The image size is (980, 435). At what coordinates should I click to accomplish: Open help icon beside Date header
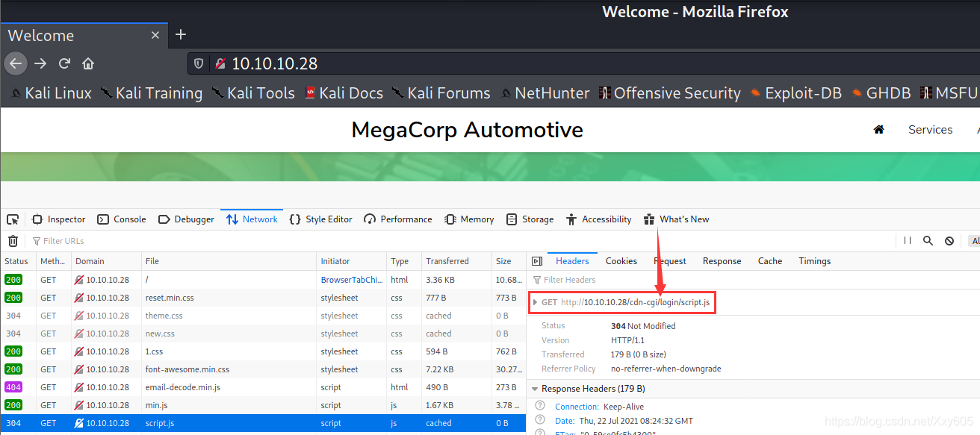pyautogui.click(x=540, y=421)
